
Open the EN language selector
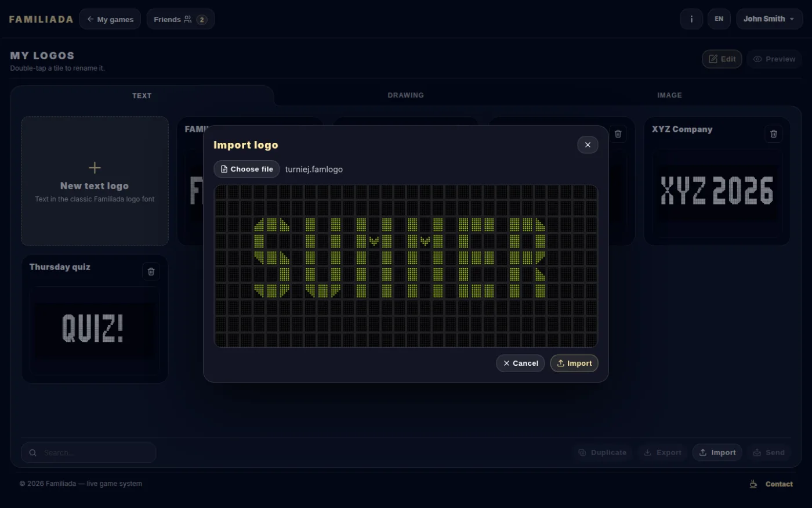719,19
